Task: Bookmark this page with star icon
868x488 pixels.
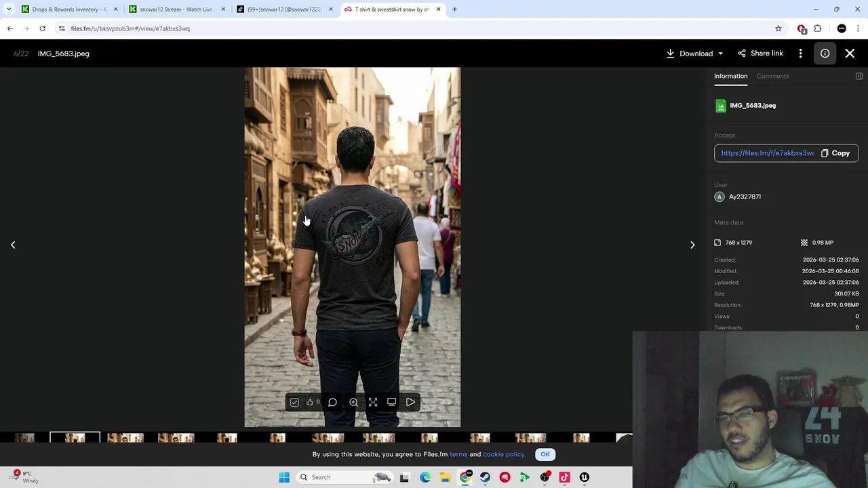Action: click(778, 28)
